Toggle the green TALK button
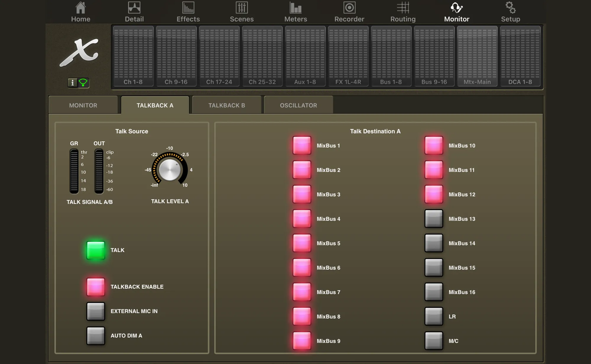 pyautogui.click(x=95, y=250)
